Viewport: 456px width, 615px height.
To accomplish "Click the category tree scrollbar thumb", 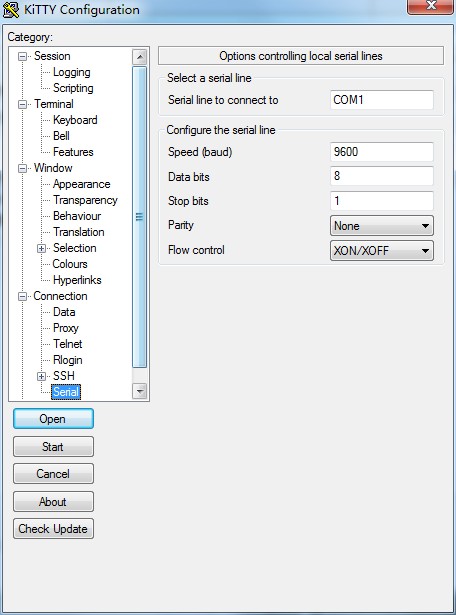I will pyautogui.click(x=140, y=217).
